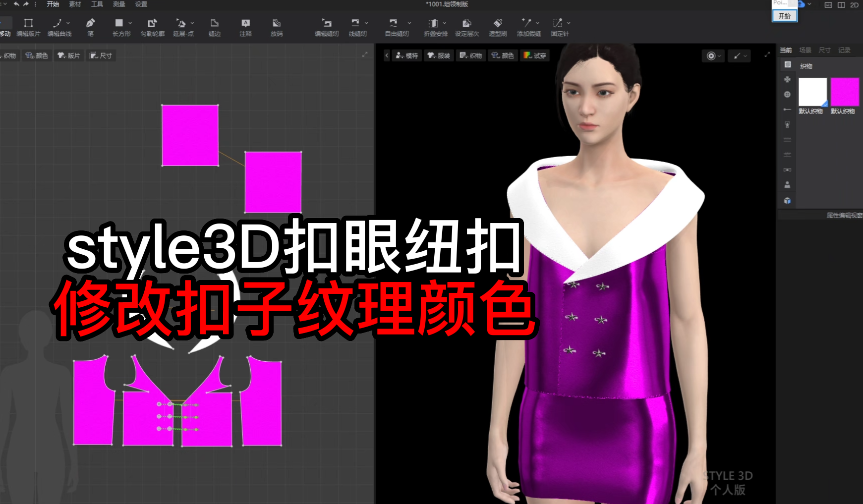Select the 编辑版片 (edit pattern) tool

tap(28, 27)
